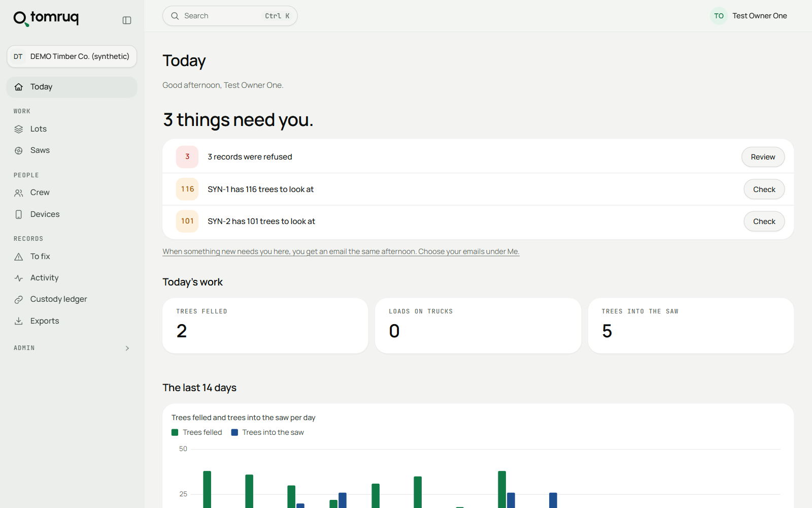The height and width of the screenshot is (508, 812).
Task: Click the Saws circular blade icon
Action: click(x=19, y=150)
